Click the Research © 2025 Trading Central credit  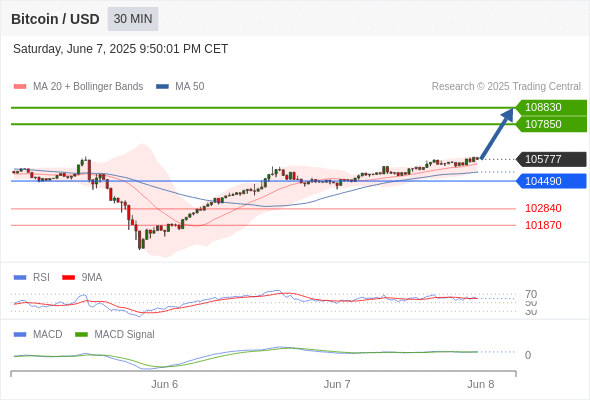tap(506, 87)
